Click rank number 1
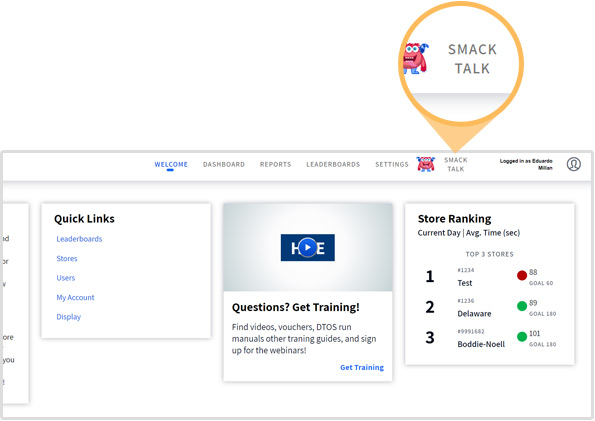The image size is (595, 421). tap(430, 276)
